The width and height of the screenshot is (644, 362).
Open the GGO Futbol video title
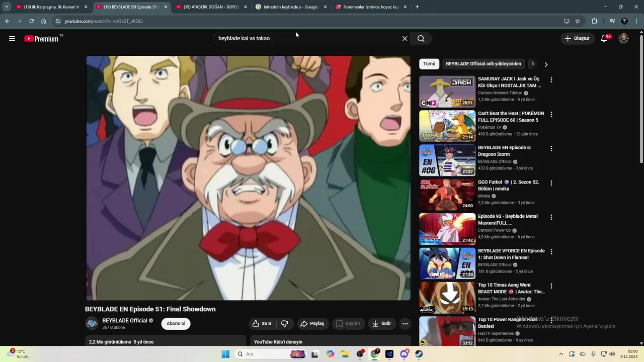pos(509,186)
